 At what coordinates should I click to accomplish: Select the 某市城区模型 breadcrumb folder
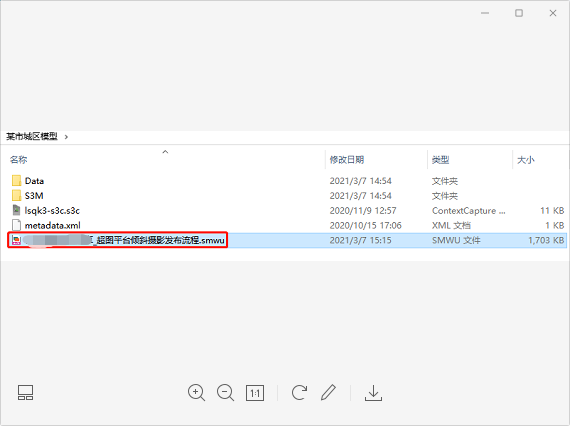[x=32, y=137]
